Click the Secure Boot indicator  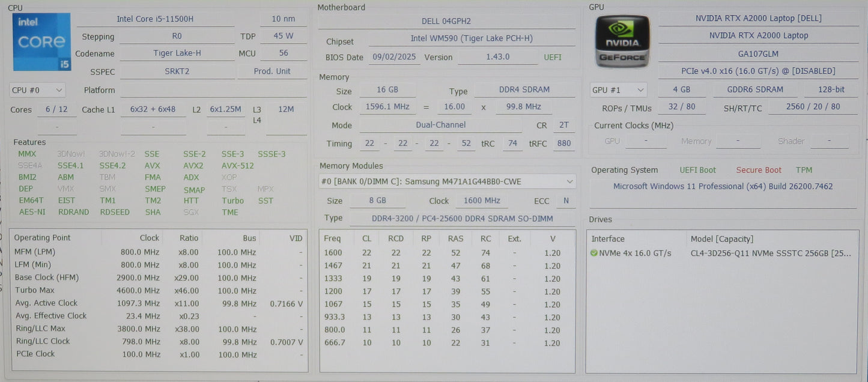coord(759,170)
